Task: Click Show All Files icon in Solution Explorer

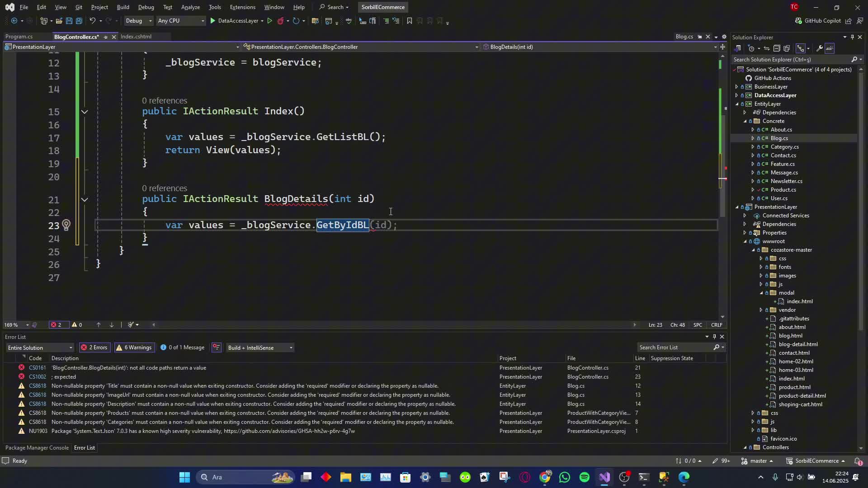Action: (x=787, y=48)
